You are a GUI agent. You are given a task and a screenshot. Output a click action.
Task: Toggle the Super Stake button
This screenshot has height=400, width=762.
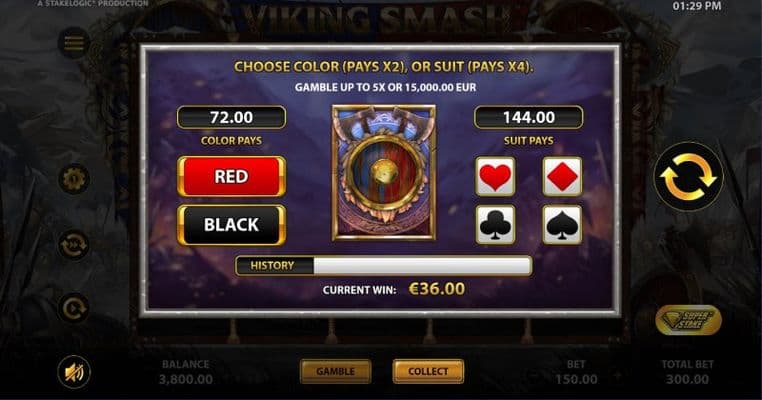(x=688, y=320)
